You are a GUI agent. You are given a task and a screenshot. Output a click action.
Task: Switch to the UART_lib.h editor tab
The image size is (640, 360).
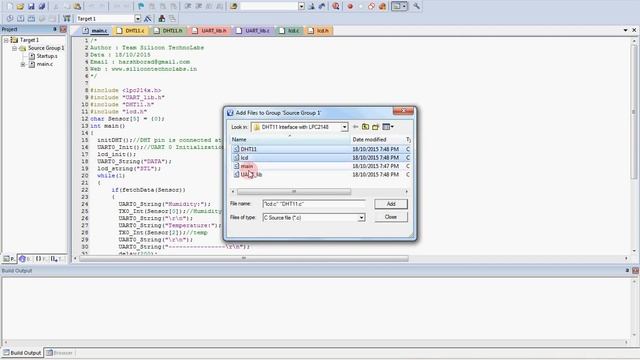(209, 31)
